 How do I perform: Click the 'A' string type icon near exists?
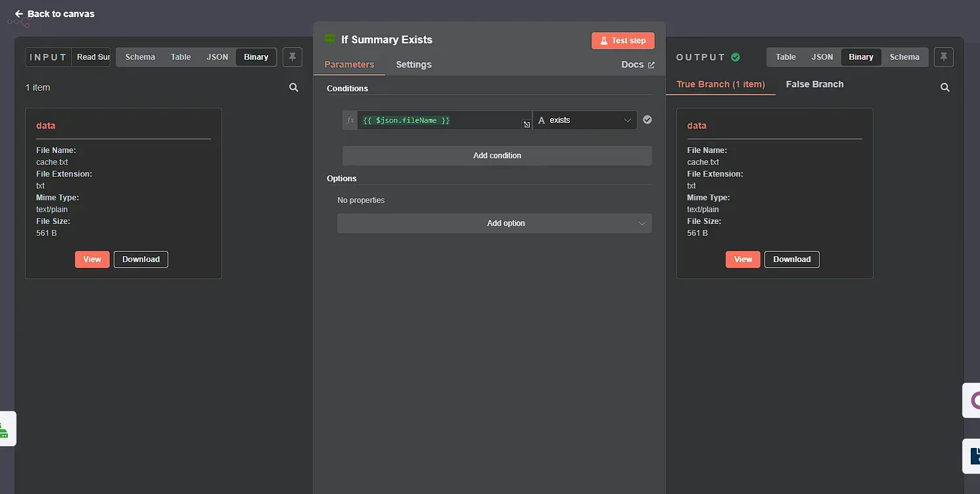541,120
